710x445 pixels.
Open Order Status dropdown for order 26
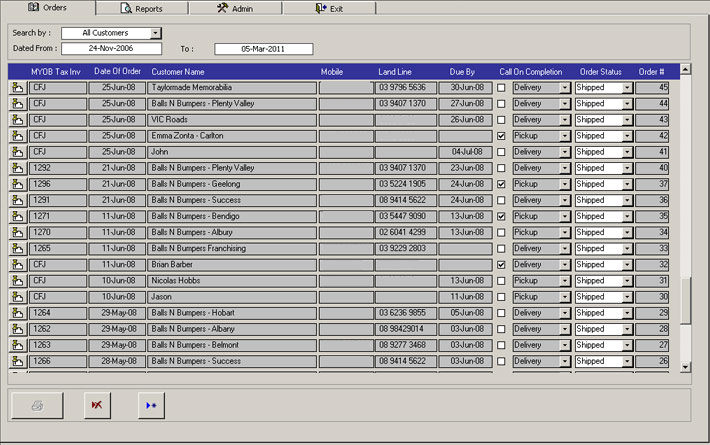click(627, 361)
